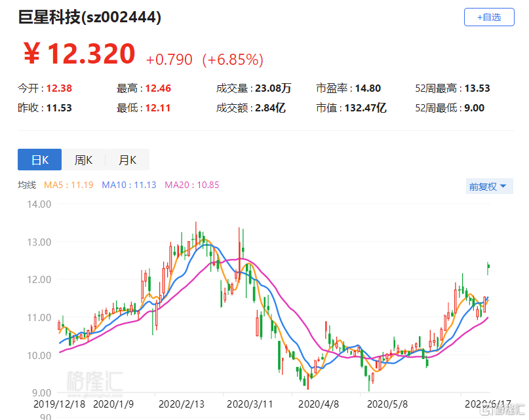The image size is (529, 420).
Task: Click the 14.00 price axis label
Action: 39,204
